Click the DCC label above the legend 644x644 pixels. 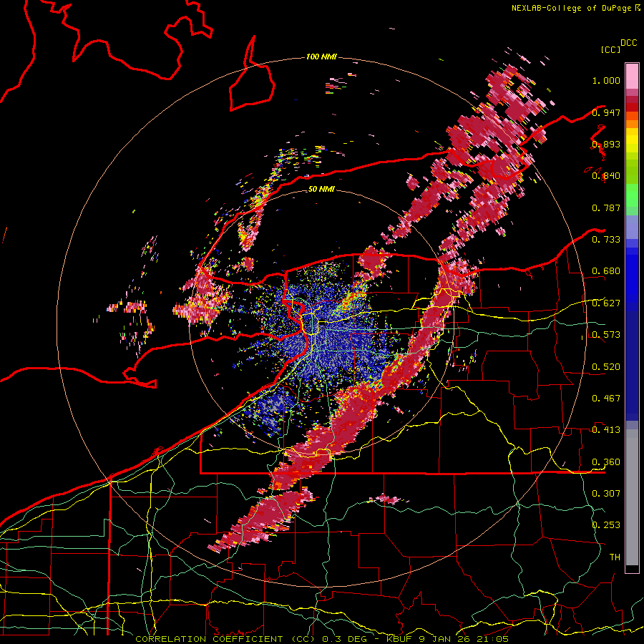tap(628, 42)
